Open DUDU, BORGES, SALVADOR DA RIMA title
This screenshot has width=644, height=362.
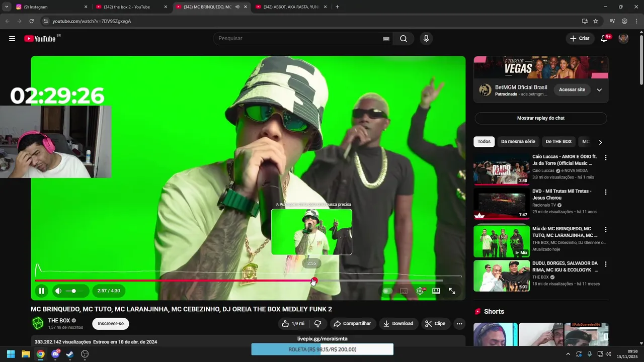pyautogui.click(x=565, y=266)
